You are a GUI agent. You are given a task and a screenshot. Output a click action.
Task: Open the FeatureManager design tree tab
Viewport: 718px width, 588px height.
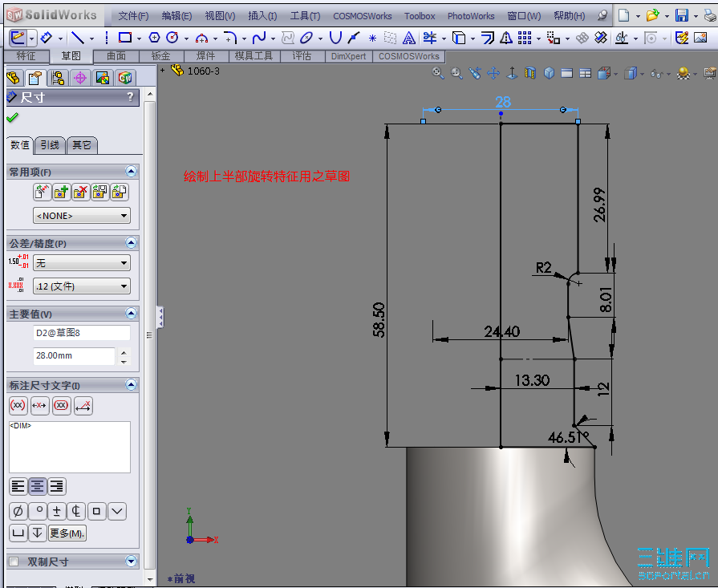[14, 78]
